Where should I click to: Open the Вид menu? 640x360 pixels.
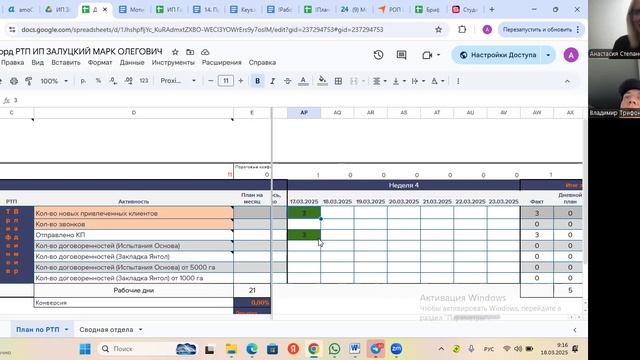click(38, 62)
